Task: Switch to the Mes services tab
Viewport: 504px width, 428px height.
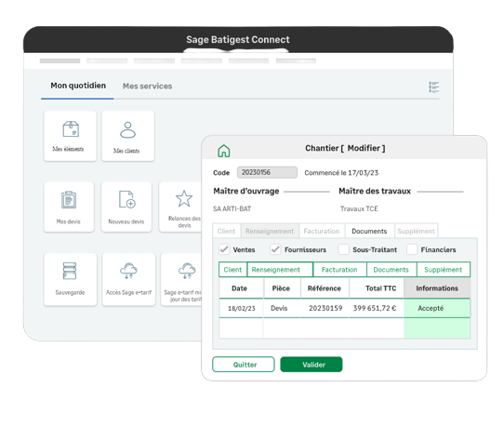Action: click(147, 87)
